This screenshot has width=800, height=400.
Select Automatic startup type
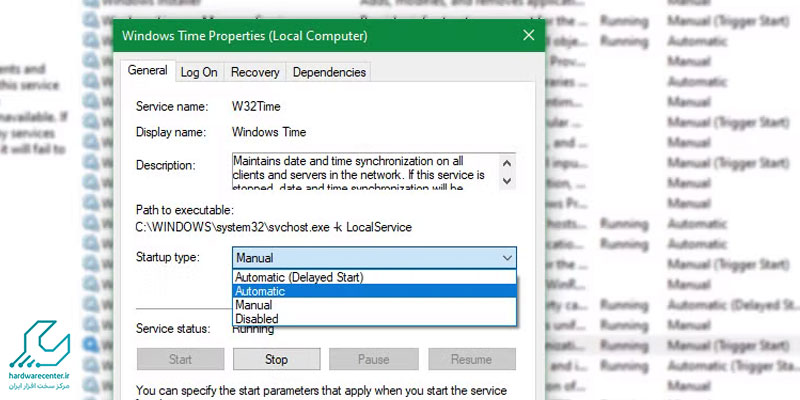click(375, 291)
